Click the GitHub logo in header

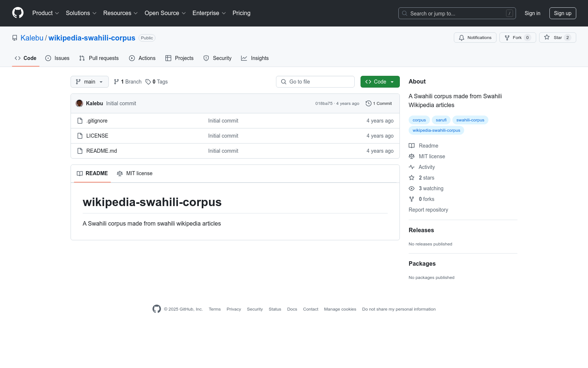18,13
